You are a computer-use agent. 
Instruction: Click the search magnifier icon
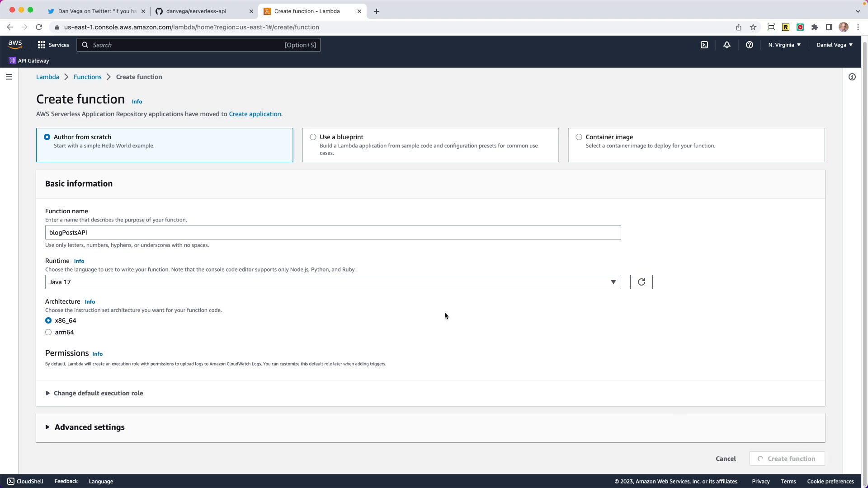click(x=85, y=45)
